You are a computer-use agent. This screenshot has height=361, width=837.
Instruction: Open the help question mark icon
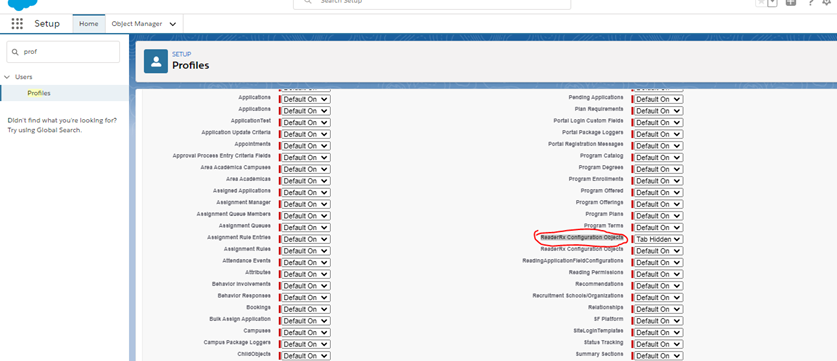(x=810, y=3)
